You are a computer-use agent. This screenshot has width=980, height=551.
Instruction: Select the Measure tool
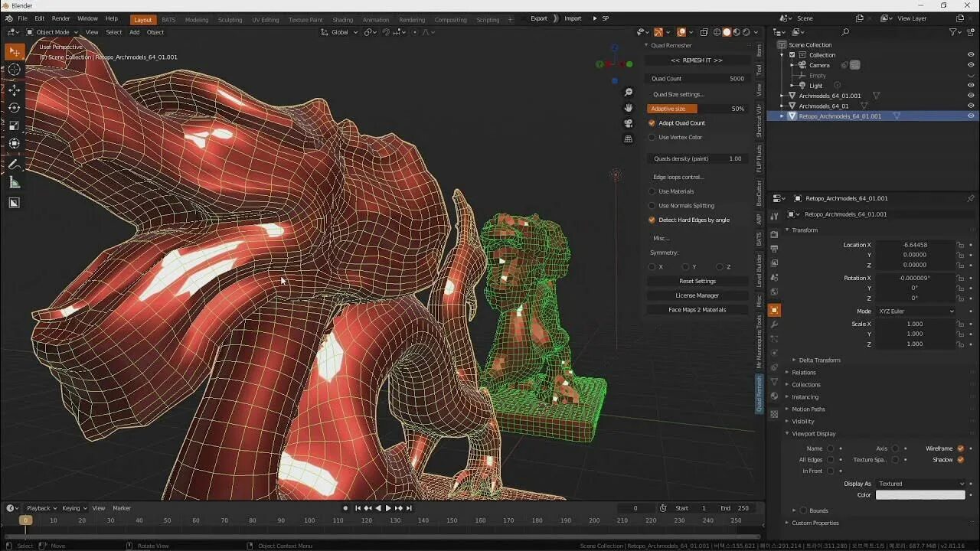pyautogui.click(x=14, y=182)
